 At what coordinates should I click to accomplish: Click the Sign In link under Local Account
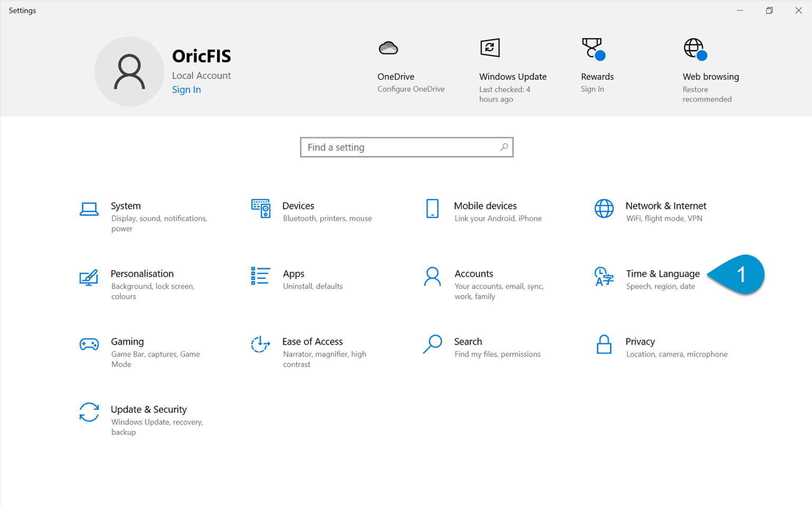[186, 90]
